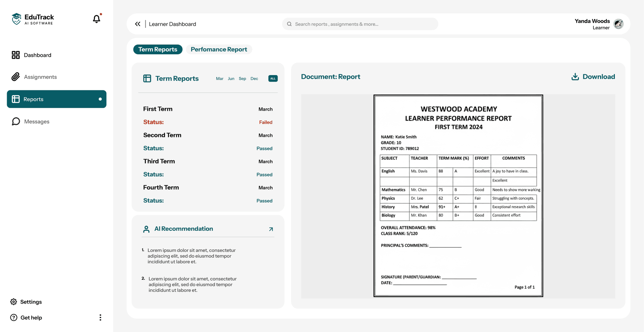Open Messages via the chat bubble icon

(16, 121)
